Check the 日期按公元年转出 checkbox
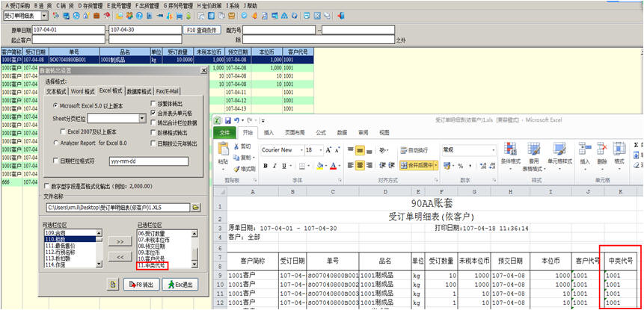 point(153,143)
